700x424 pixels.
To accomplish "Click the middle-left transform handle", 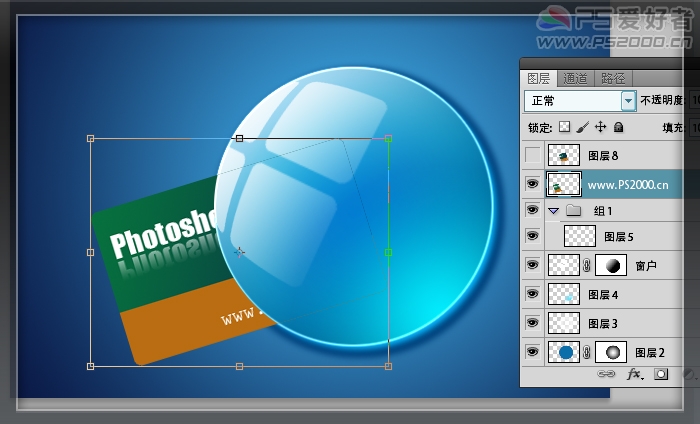I will click(x=91, y=253).
